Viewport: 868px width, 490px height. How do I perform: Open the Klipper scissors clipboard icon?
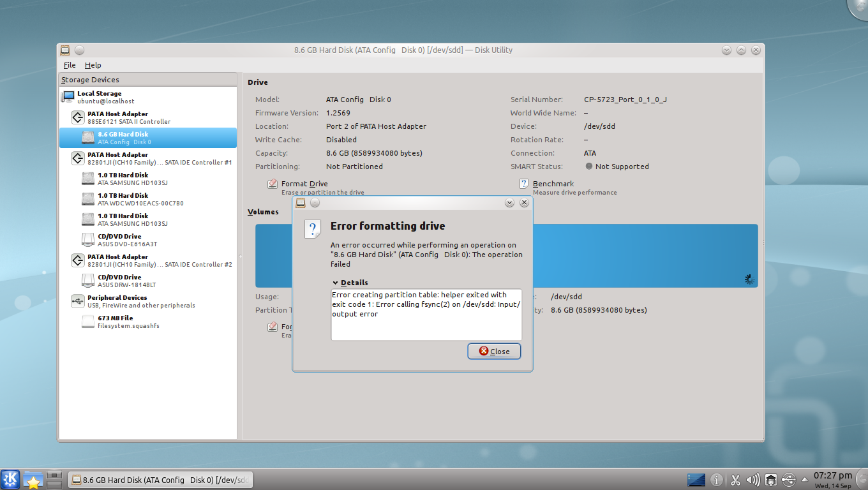(735, 480)
